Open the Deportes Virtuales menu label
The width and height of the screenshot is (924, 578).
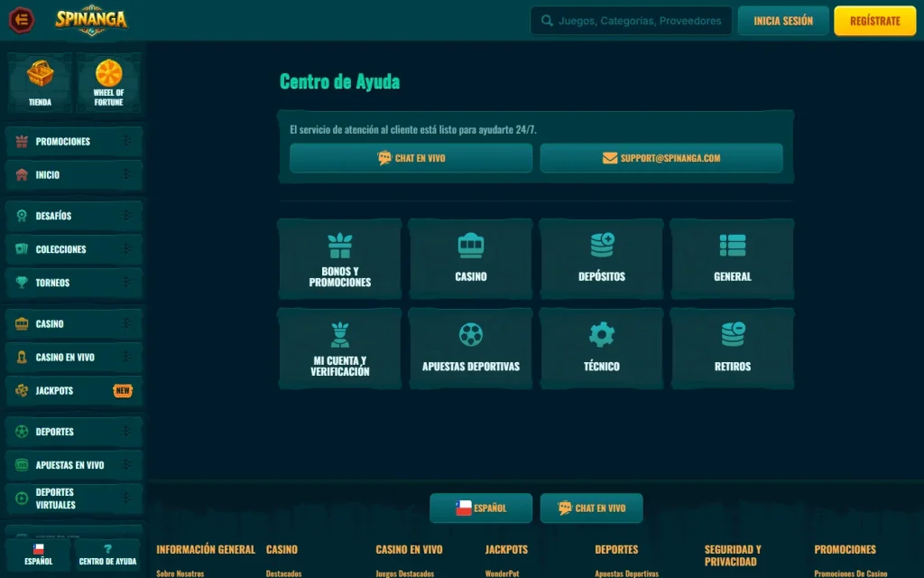pyautogui.click(x=55, y=499)
